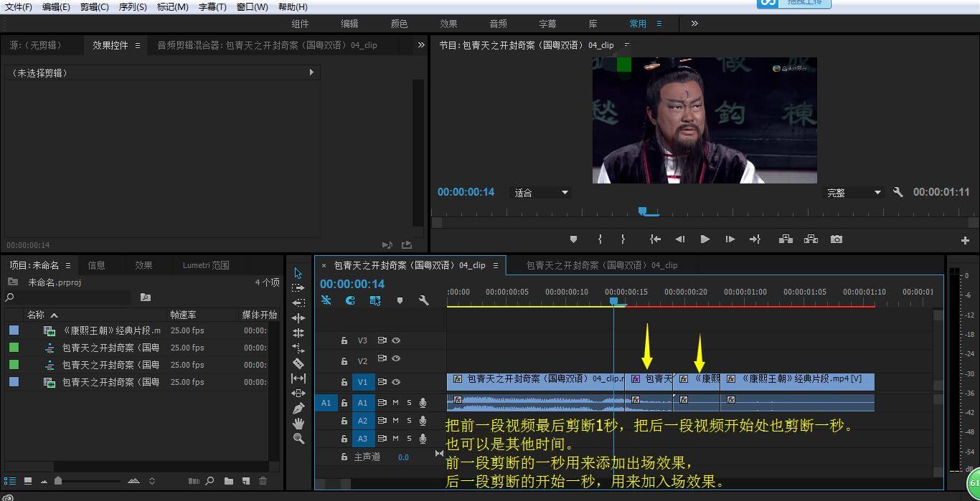The image size is (980, 501).
Task: Click the Export Frame camera icon
Action: click(837, 239)
